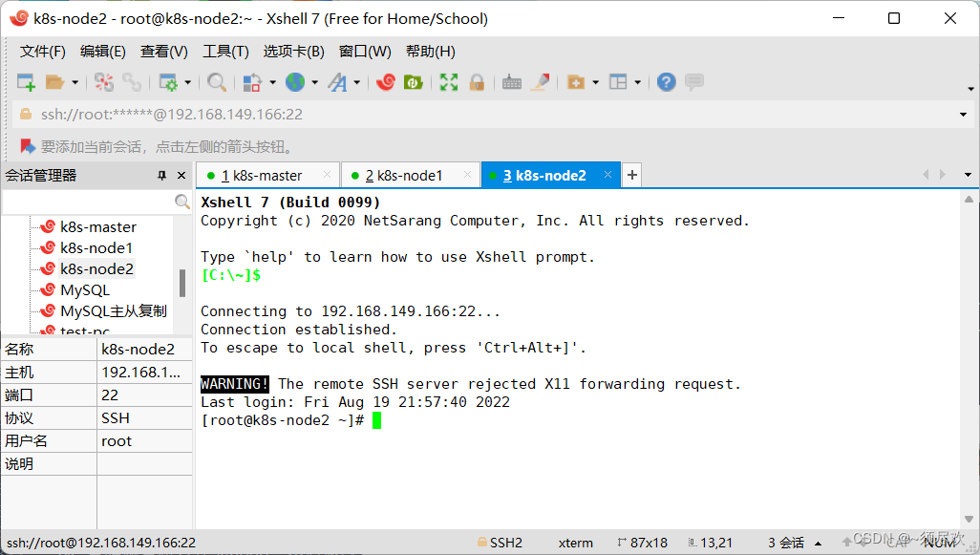Click the Find magnifier icon in toolbar

click(216, 82)
